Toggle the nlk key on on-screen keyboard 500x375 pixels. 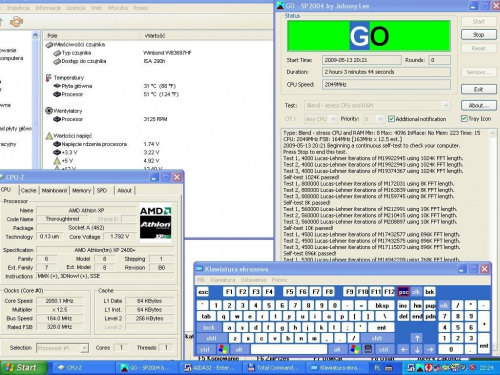tap(444, 305)
